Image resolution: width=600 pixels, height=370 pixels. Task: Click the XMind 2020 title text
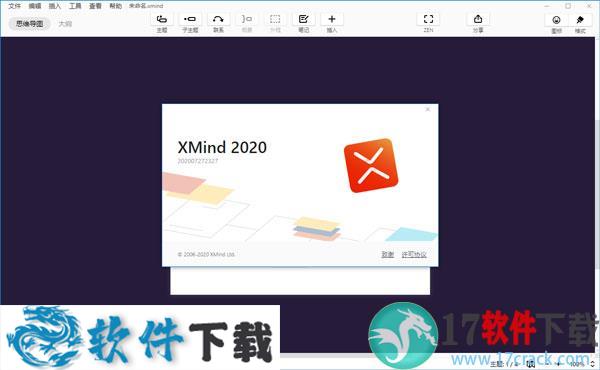222,147
